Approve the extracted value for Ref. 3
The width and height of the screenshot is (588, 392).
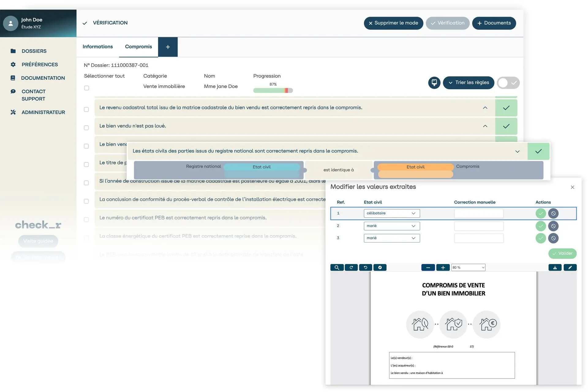pyautogui.click(x=540, y=238)
